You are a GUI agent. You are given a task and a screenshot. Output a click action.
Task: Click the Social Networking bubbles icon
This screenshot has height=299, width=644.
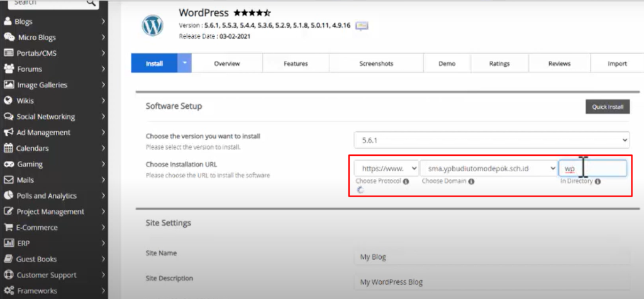(x=9, y=116)
